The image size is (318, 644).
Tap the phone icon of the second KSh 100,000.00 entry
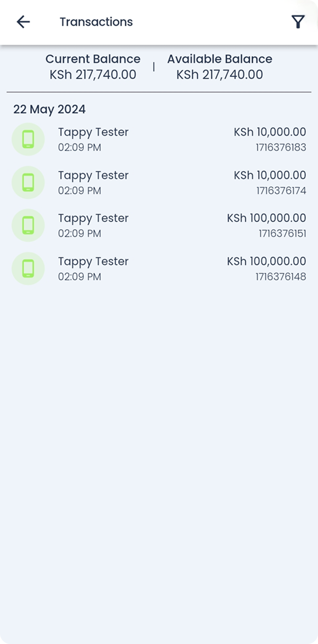pyautogui.click(x=28, y=269)
